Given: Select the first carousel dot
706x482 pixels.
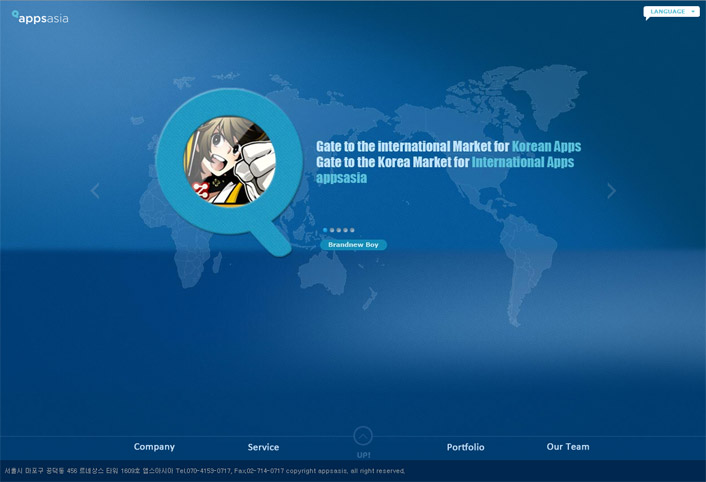Looking at the screenshot, I should pos(325,230).
